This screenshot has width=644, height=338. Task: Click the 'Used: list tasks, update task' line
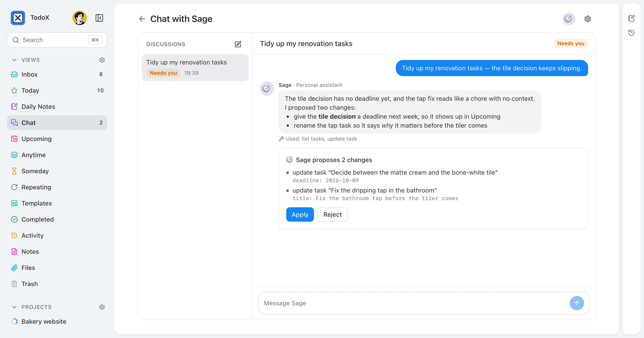point(318,139)
